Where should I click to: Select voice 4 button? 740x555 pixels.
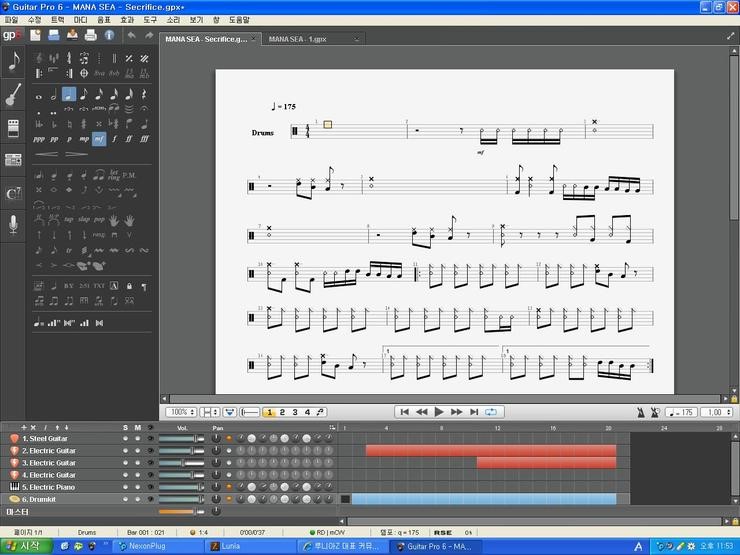coord(307,412)
